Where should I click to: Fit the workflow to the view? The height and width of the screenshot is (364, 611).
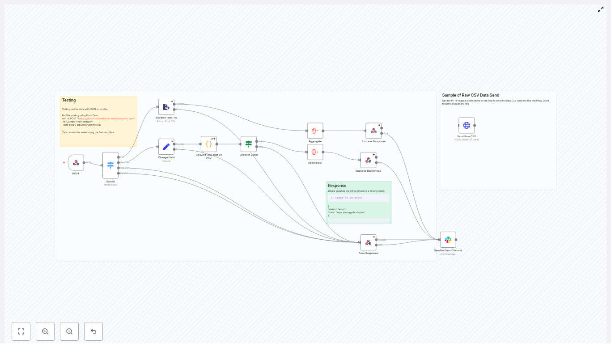(21, 331)
